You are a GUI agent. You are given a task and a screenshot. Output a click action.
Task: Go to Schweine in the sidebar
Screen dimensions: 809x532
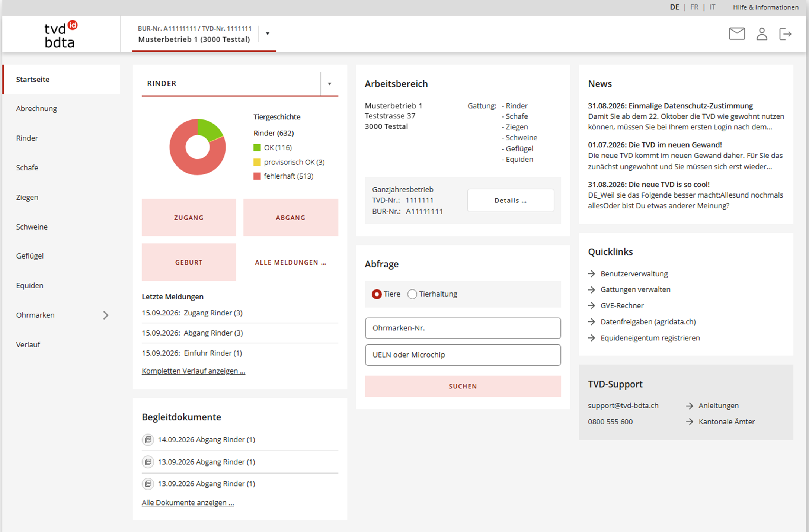(x=32, y=227)
